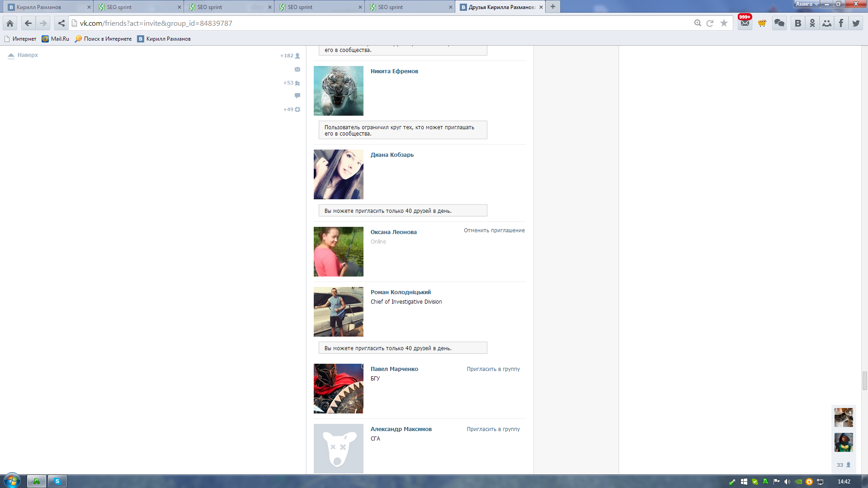Screen dimensions: 868x488
Task: Open Оксана Леонова's profile name link
Action: pos(394,232)
